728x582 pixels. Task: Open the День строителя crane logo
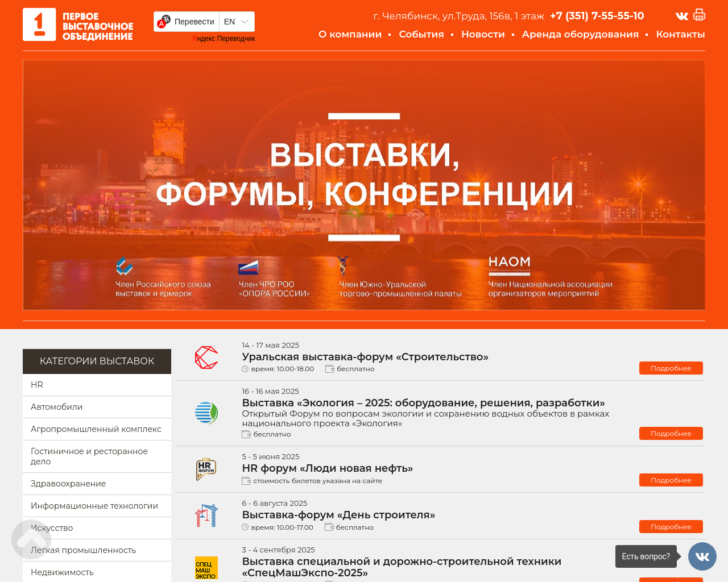click(206, 516)
